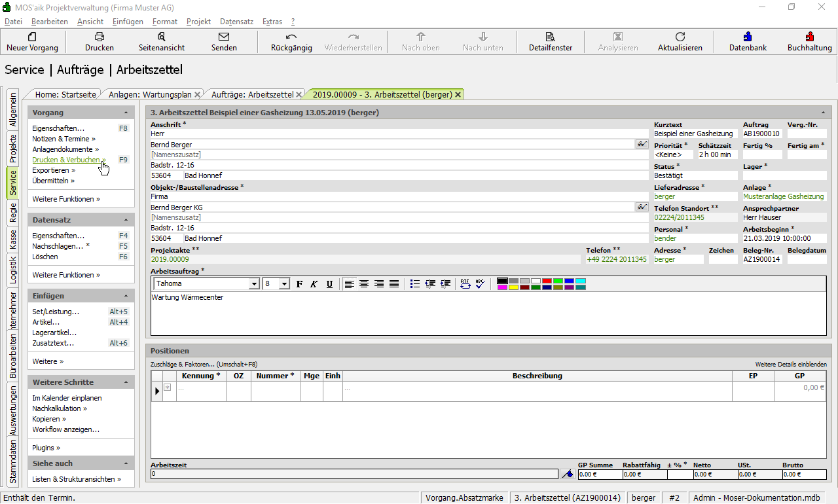838x504 pixels.
Task: Collapse the Arbeitszettel header panel arrow
Action: 823,113
